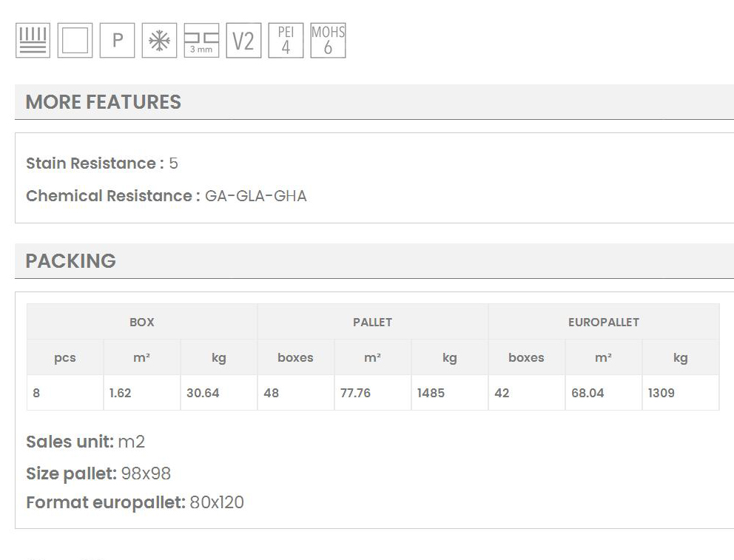Click the letter P feature icon
This screenshot has height=560, width=734.
(117, 40)
